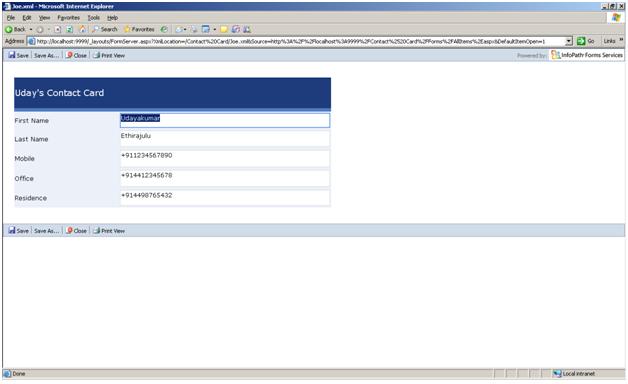Click Close in the top form toolbar
The width and height of the screenshot is (628, 384).
pyautogui.click(x=76, y=55)
